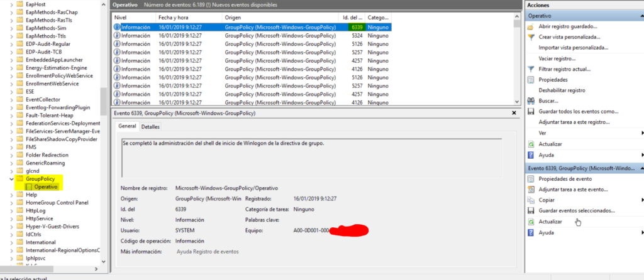644x280 pixels.
Task: Click Deshabilitar registro action
Action: coord(562,90)
